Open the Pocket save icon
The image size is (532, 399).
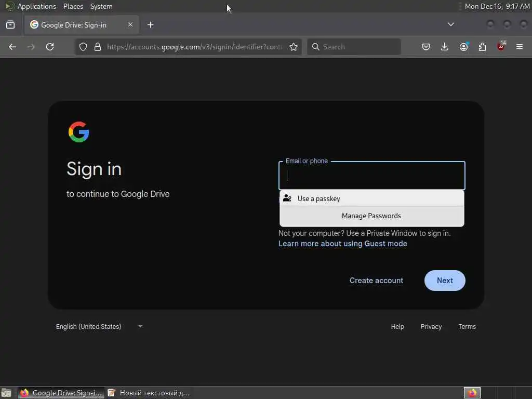[x=426, y=47]
